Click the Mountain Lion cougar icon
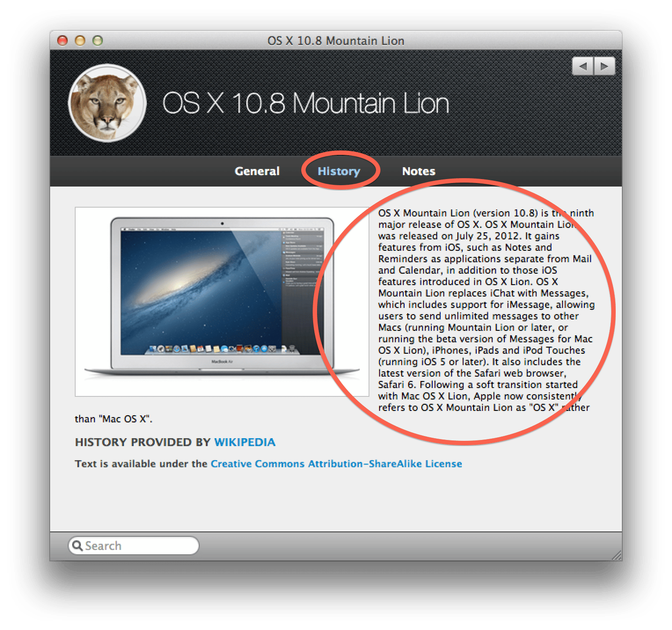672x630 pixels. (107, 103)
